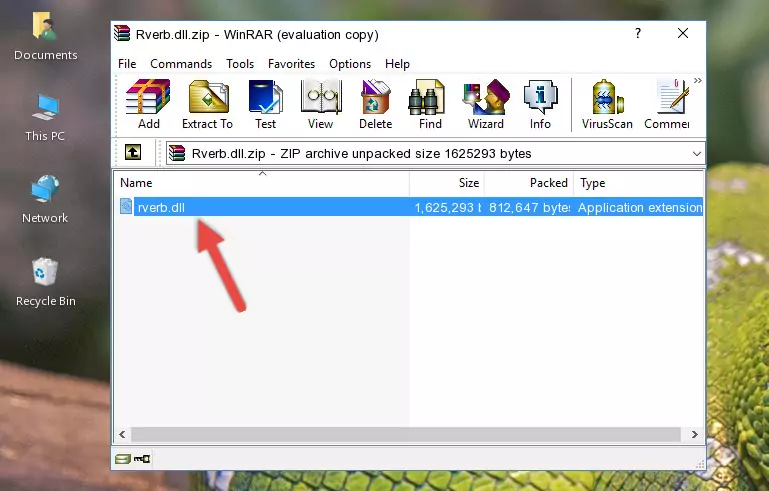Sort by Type column header

(639, 183)
